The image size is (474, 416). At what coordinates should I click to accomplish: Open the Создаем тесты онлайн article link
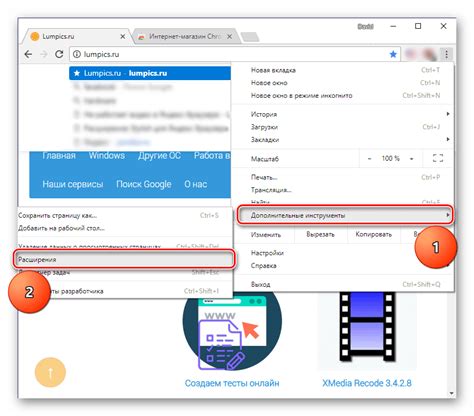[232, 383]
